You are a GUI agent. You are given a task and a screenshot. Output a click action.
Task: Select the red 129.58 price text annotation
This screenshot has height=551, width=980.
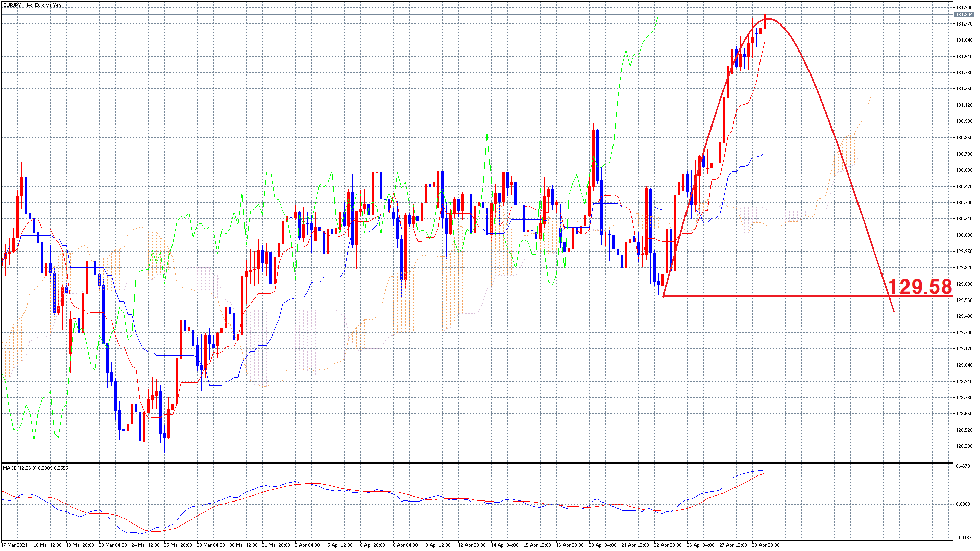tap(920, 287)
